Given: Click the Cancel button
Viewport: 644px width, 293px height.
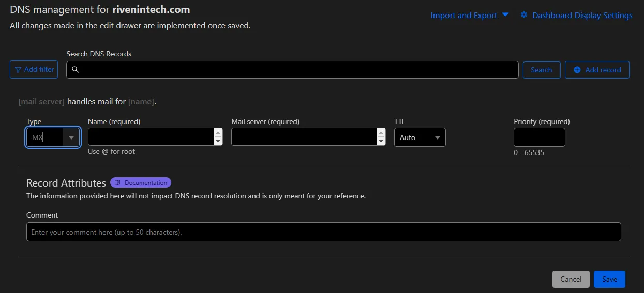Looking at the screenshot, I should 571,279.
